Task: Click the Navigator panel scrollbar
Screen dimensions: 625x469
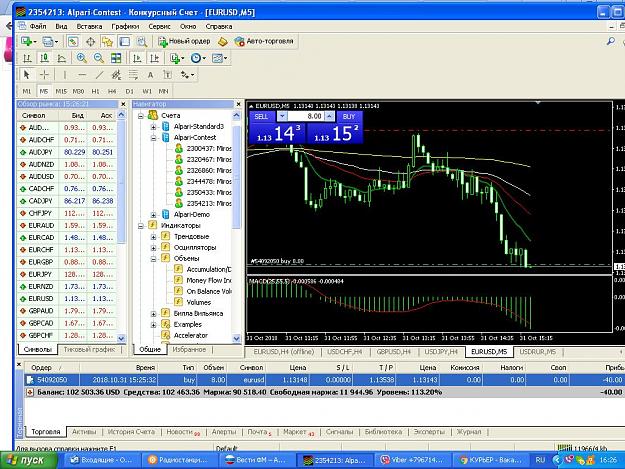Action: [236, 179]
